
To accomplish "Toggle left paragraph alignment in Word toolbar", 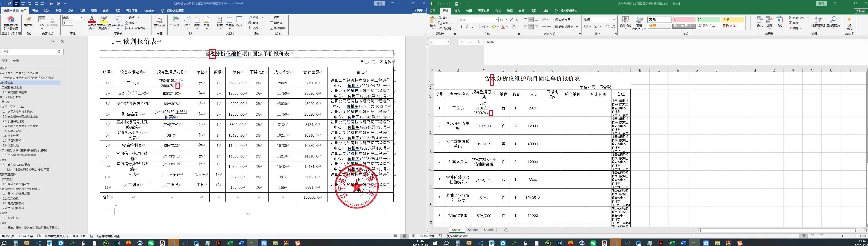I will point(16,3).
